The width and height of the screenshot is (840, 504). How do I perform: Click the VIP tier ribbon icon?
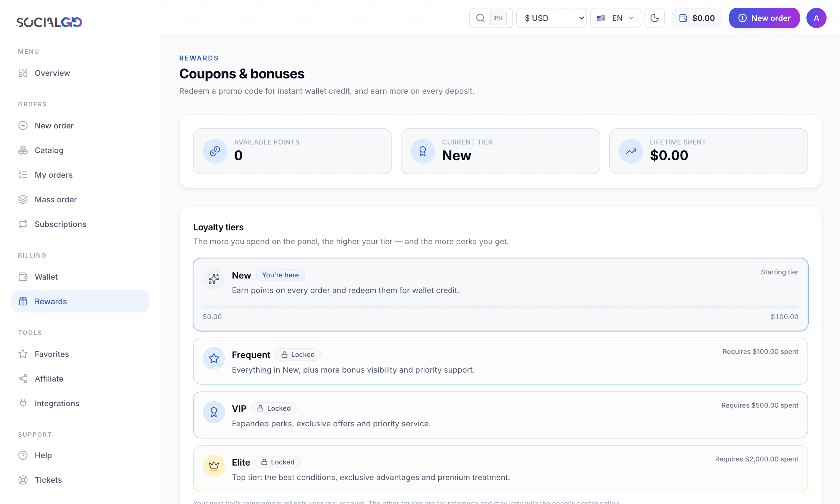tap(214, 412)
